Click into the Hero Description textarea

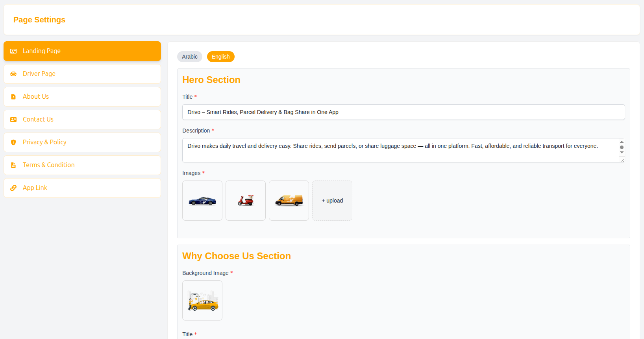[x=400, y=150]
